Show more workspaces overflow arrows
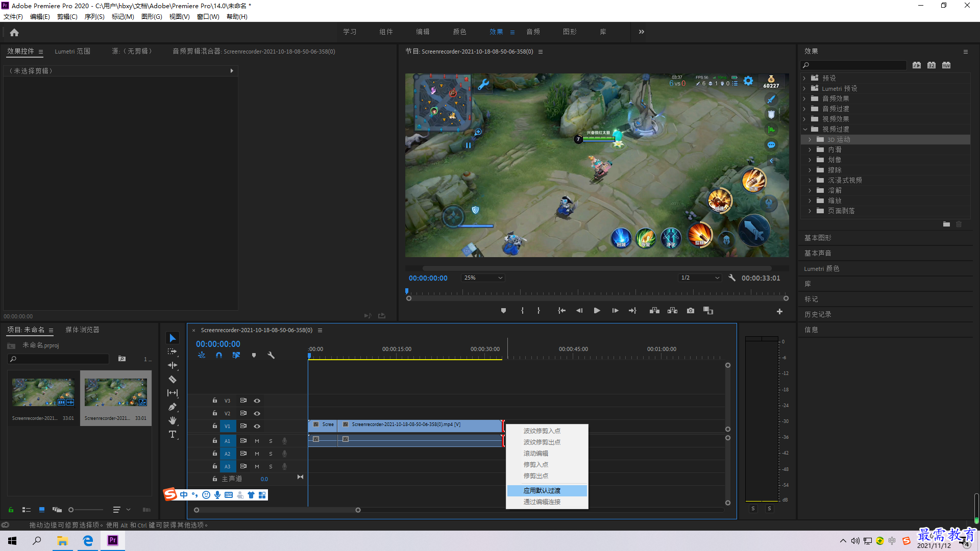The height and width of the screenshot is (551, 980). pyautogui.click(x=642, y=32)
